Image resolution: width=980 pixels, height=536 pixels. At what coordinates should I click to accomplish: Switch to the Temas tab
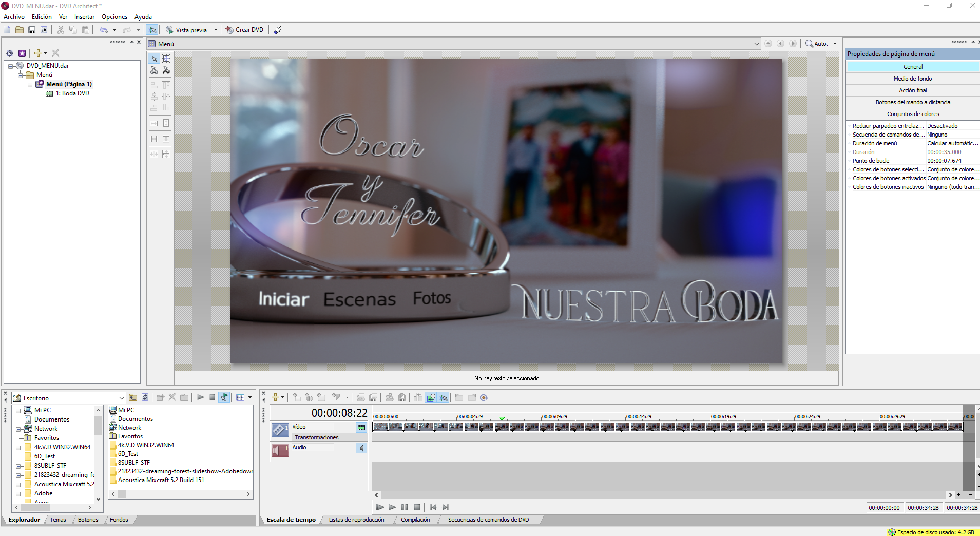point(58,520)
